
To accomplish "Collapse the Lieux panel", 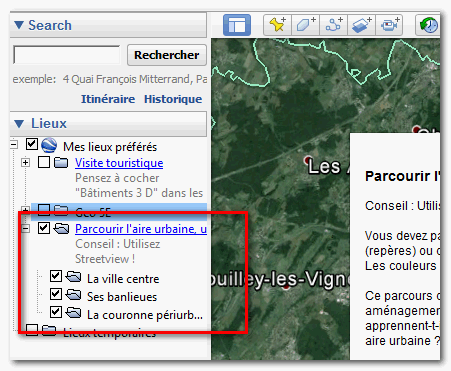I will (x=19, y=124).
